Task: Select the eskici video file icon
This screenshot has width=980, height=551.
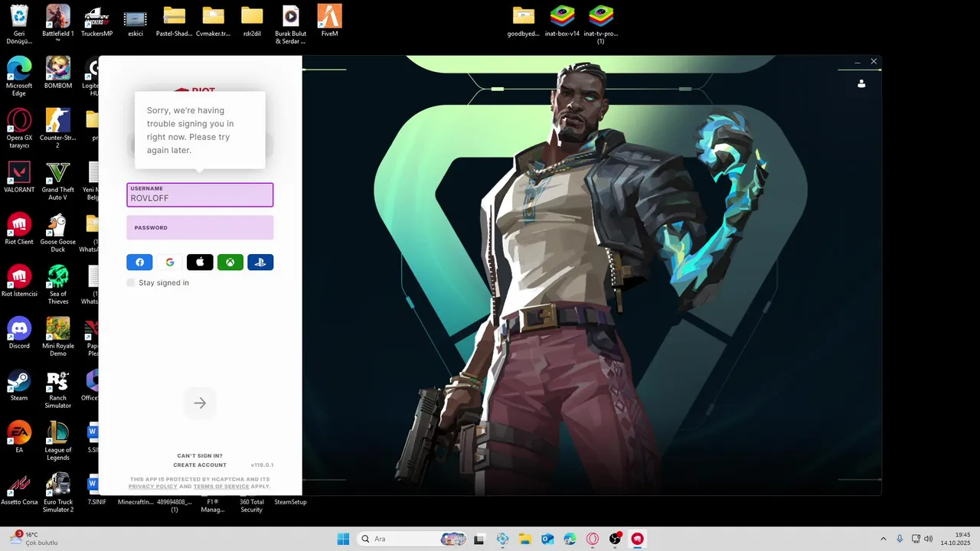Action: coord(136,21)
